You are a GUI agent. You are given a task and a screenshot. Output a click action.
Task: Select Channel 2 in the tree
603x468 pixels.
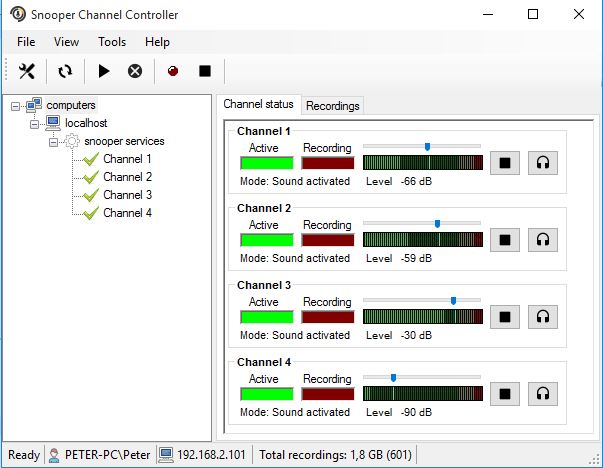pyautogui.click(x=127, y=177)
